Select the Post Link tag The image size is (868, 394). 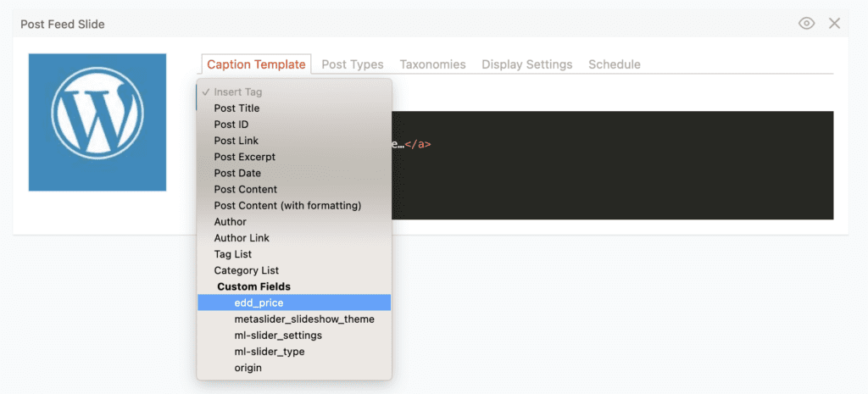coord(294,141)
